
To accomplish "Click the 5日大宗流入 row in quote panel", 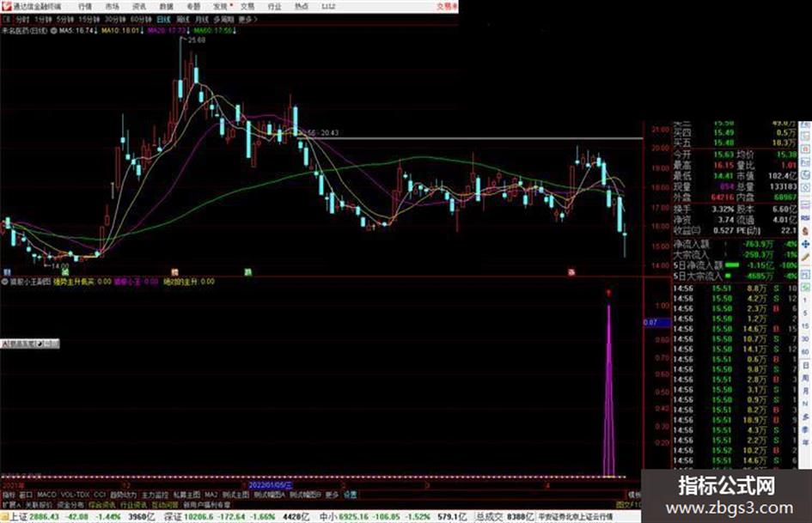I will (735, 276).
